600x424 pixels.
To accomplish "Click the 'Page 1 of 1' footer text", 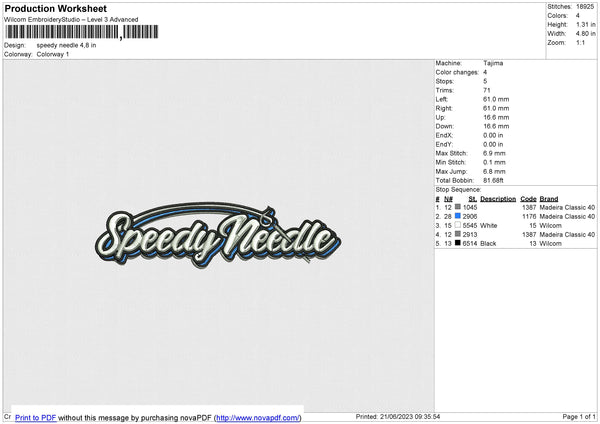I will click(x=579, y=416).
